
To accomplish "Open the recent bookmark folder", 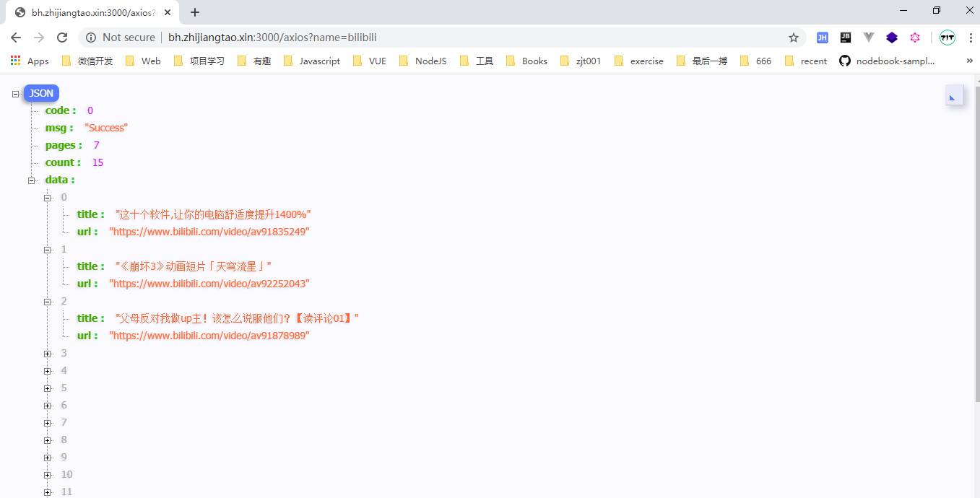I will tap(806, 61).
